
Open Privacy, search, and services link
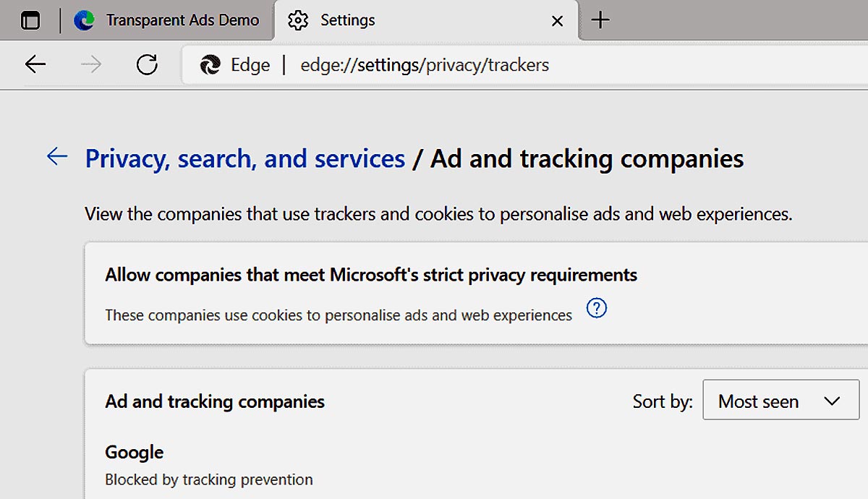[x=245, y=158]
